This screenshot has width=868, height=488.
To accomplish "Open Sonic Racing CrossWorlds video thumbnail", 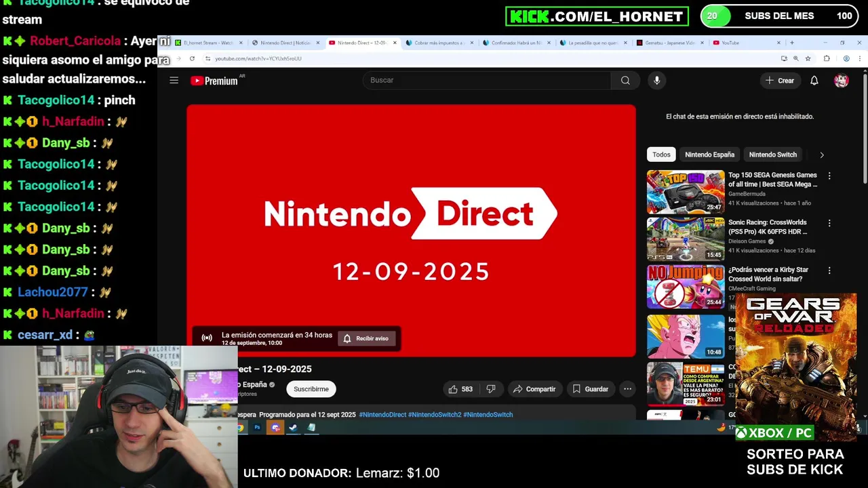I will pyautogui.click(x=686, y=239).
